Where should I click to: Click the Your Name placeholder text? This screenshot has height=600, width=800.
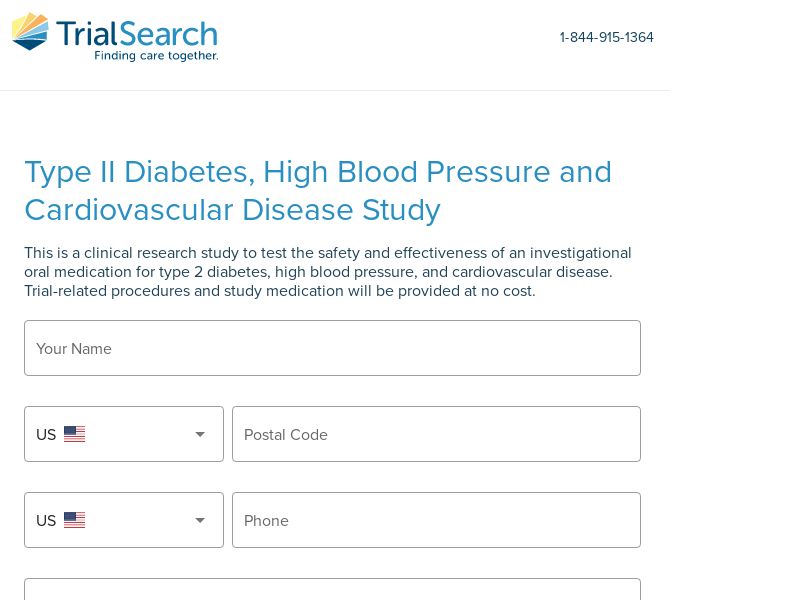(x=74, y=348)
